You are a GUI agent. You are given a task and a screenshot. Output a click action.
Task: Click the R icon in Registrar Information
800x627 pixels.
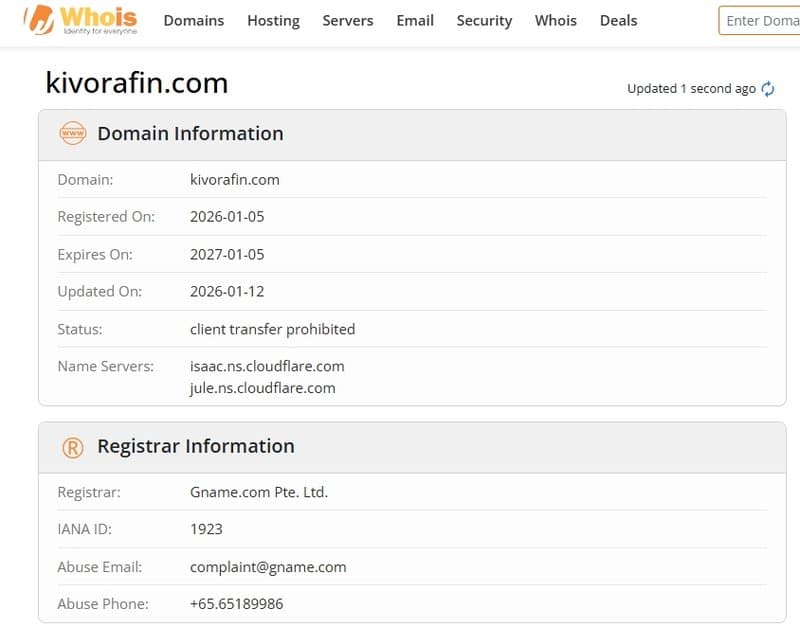click(73, 447)
